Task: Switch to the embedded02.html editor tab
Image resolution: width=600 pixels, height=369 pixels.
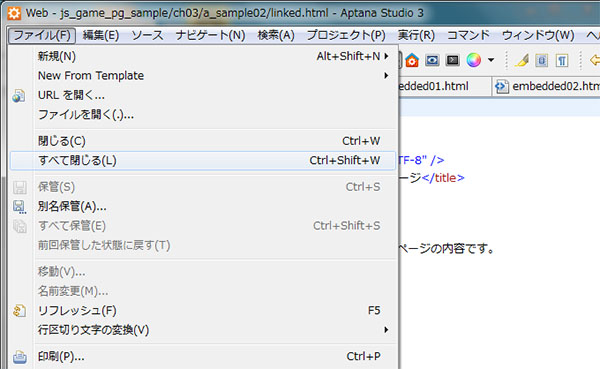Action: (546, 87)
